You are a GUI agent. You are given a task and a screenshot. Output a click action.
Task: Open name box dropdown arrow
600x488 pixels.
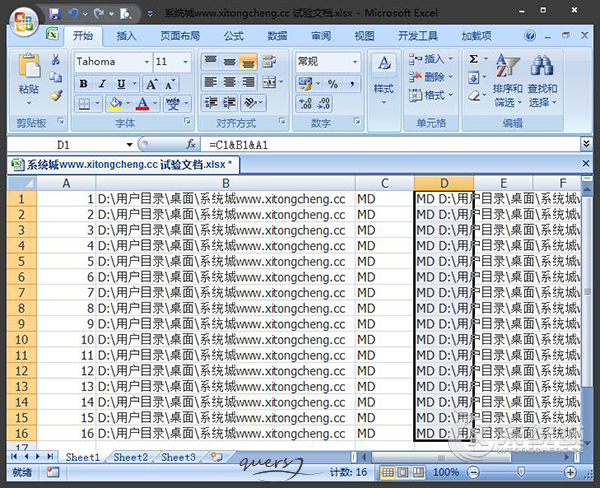129,145
